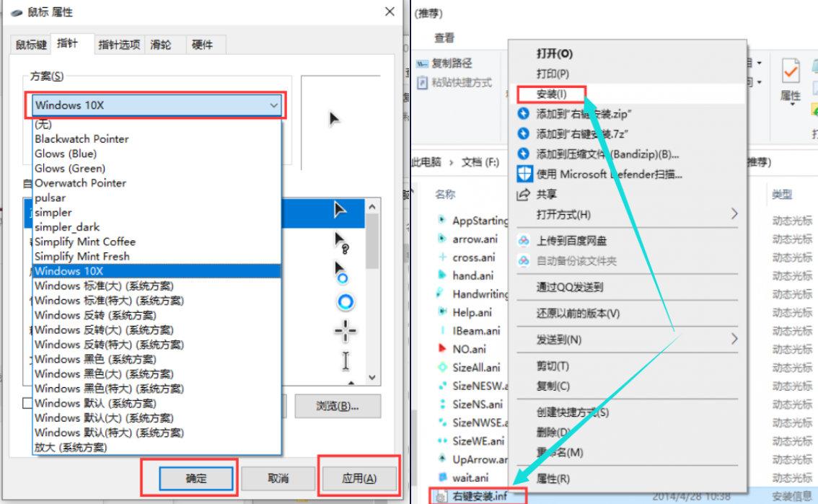Choose Windows 反转 (系统方案) scheme
Image resolution: width=818 pixels, height=504 pixels.
click(157, 315)
